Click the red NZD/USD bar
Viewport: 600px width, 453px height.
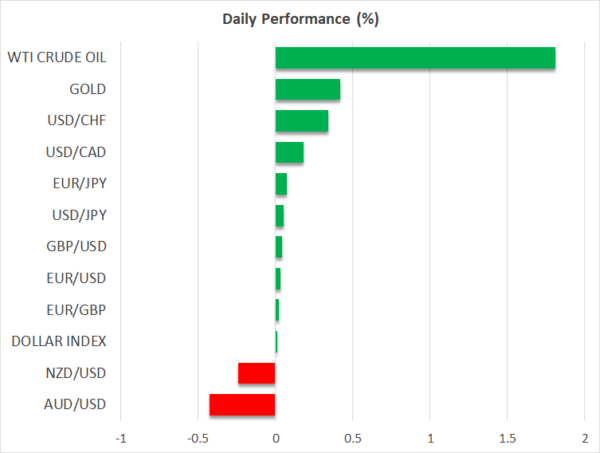pyautogui.click(x=257, y=373)
